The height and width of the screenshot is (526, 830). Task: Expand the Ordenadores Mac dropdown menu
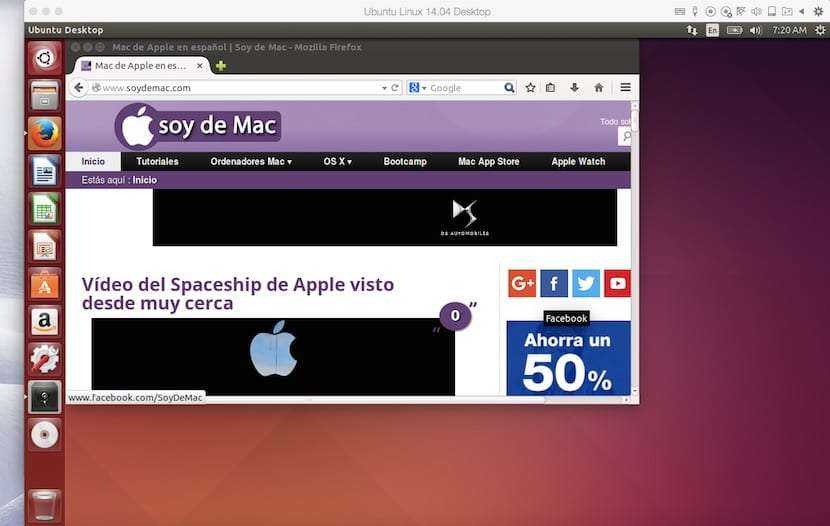(251, 161)
